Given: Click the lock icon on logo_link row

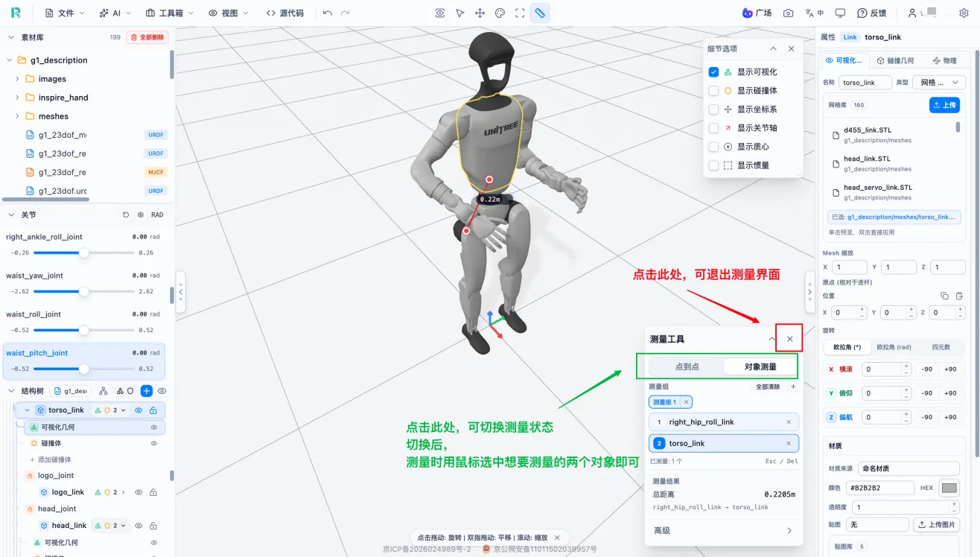Looking at the screenshot, I should point(153,492).
